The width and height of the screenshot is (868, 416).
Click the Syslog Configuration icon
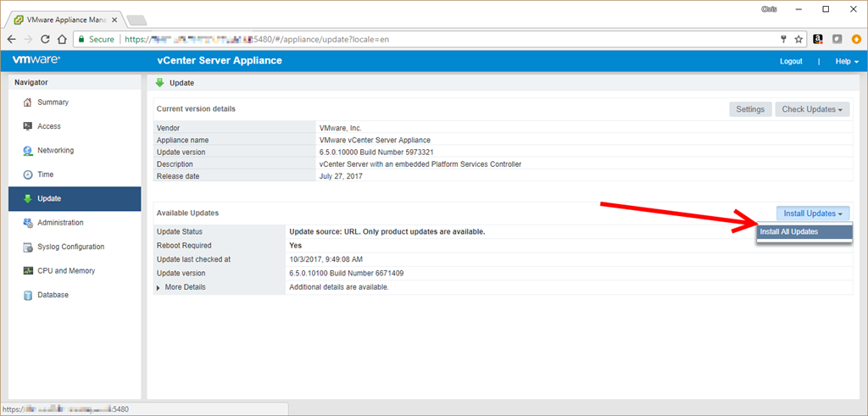pyautogui.click(x=28, y=247)
